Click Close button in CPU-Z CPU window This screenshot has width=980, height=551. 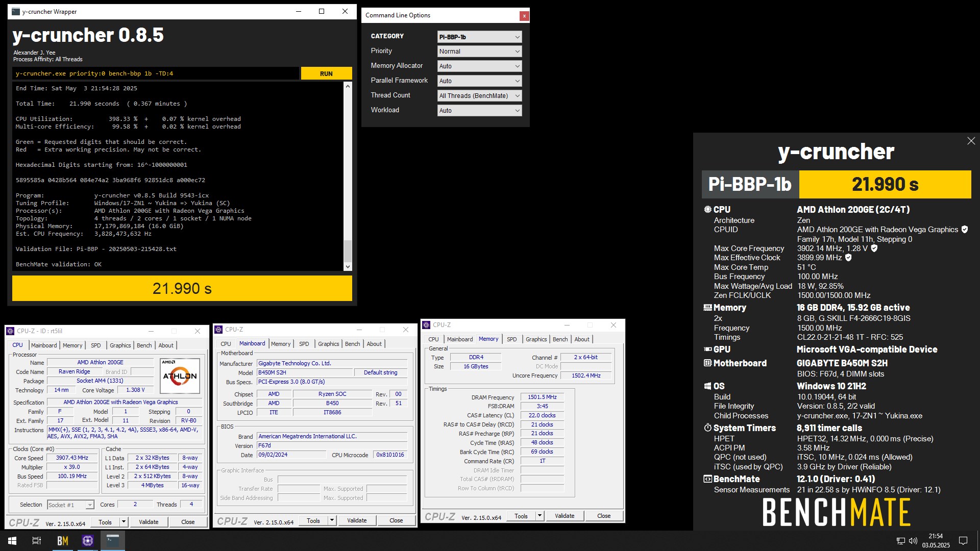point(188,522)
